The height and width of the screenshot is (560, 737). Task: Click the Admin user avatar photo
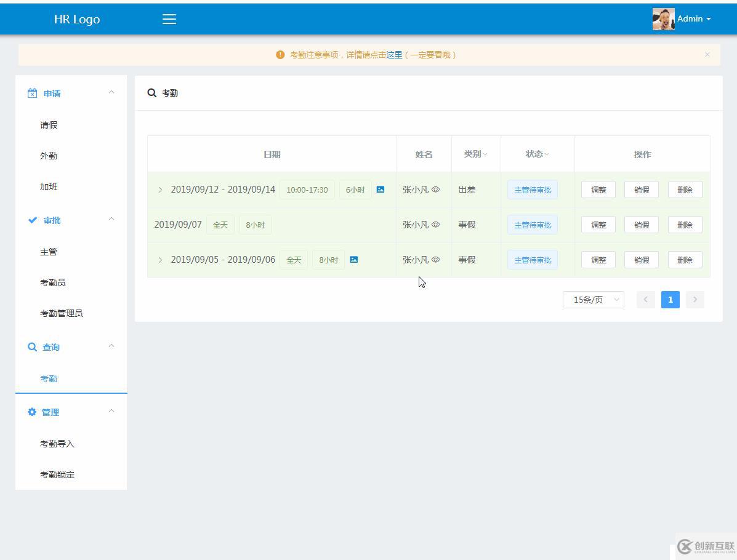(x=663, y=19)
